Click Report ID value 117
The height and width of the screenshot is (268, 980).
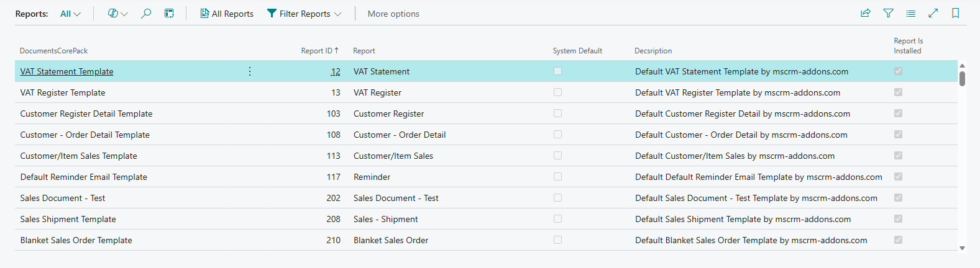334,177
